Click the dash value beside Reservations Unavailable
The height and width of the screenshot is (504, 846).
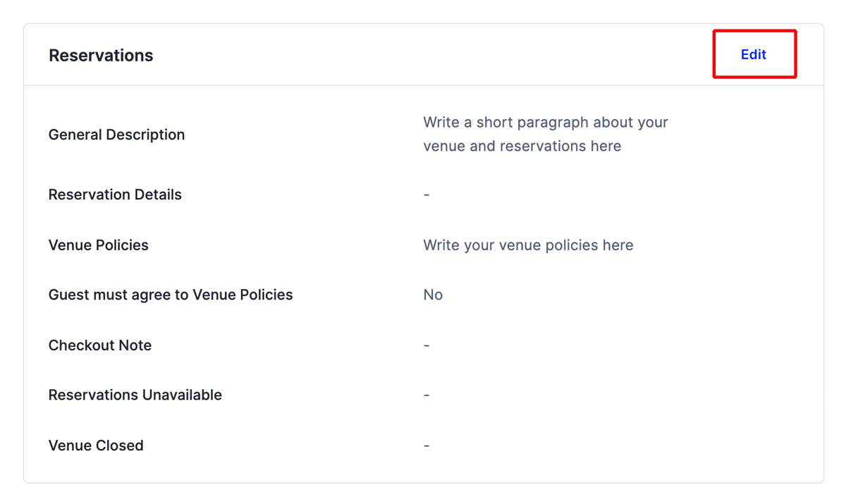click(427, 395)
